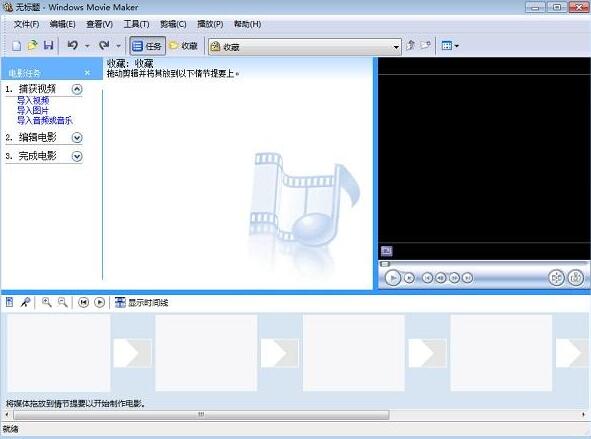Open the 收藏 collection dropdown list
The image size is (591, 439).
305,47
